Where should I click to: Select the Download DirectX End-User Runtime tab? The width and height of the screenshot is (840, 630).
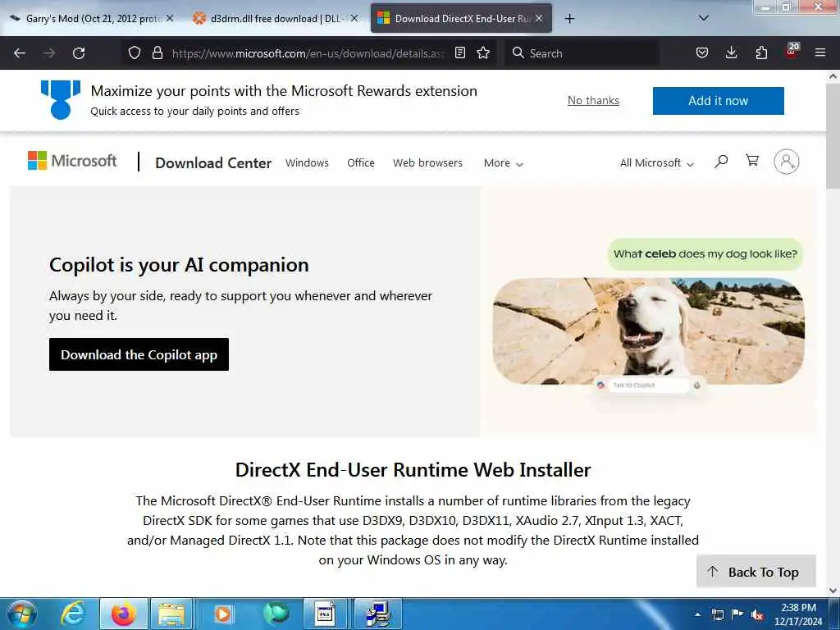461,19
